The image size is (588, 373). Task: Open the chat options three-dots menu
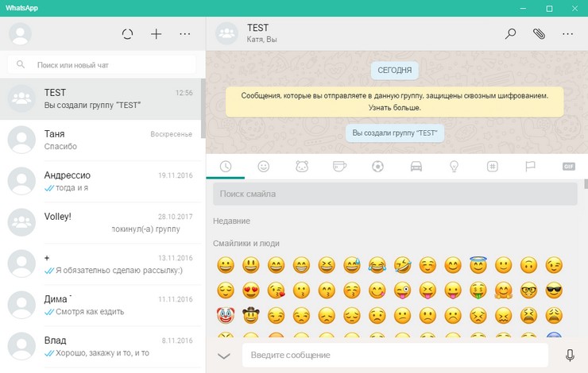[567, 34]
